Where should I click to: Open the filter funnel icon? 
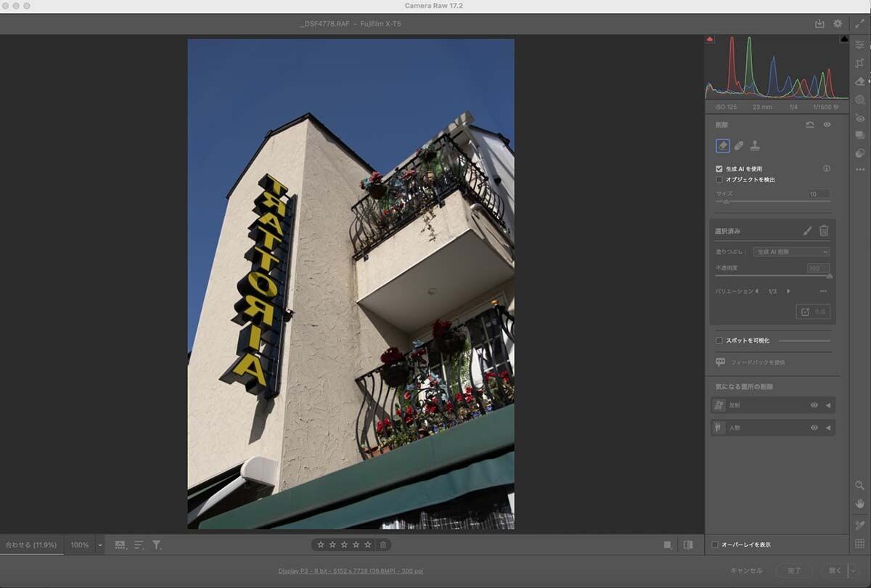coord(156,544)
